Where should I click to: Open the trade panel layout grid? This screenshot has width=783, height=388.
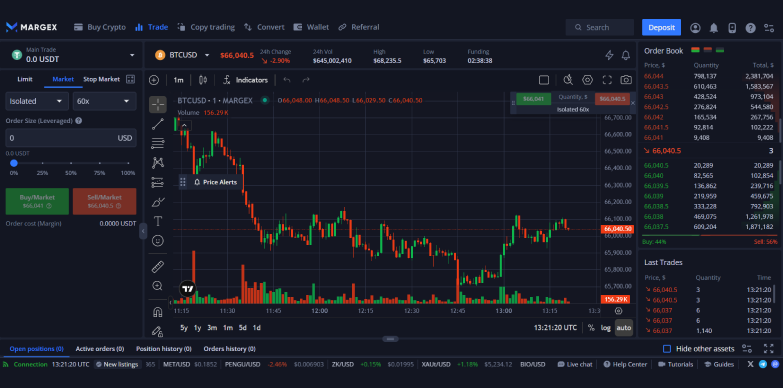(x=130, y=79)
